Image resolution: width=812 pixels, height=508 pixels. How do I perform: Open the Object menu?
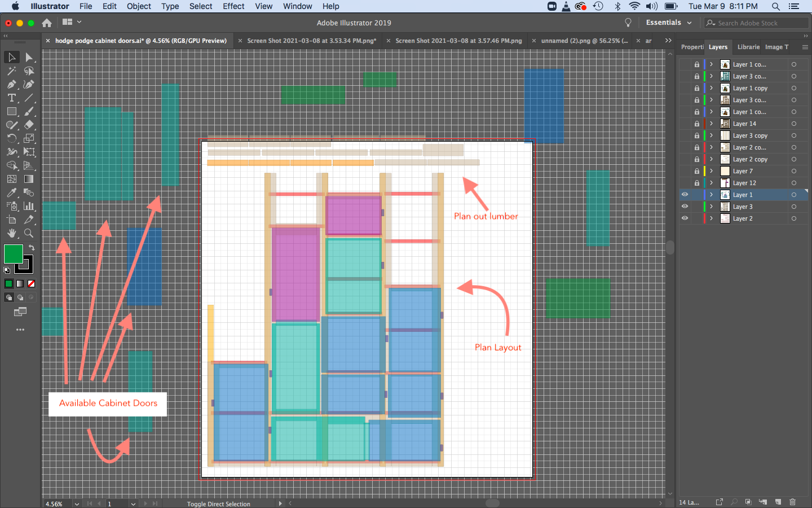pyautogui.click(x=139, y=6)
